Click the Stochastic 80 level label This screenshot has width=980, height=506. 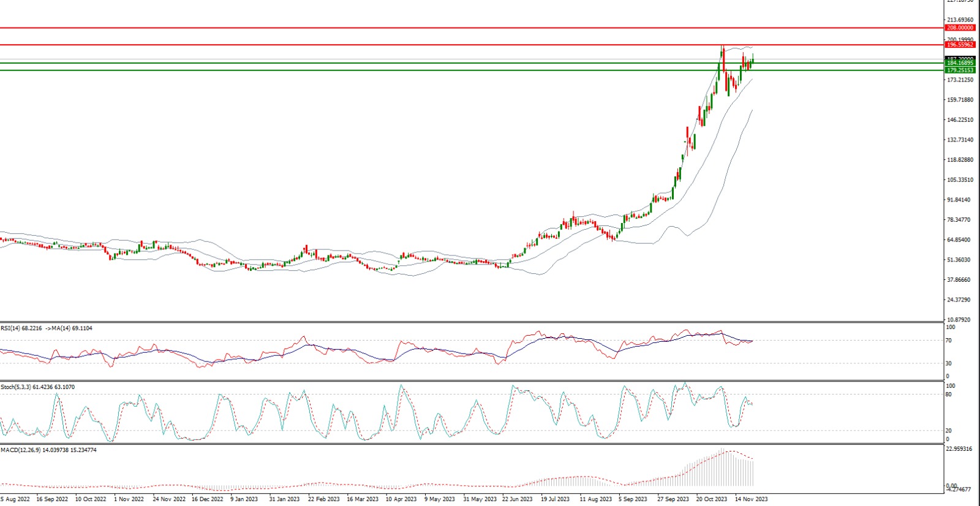pyautogui.click(x=949, y=395)
